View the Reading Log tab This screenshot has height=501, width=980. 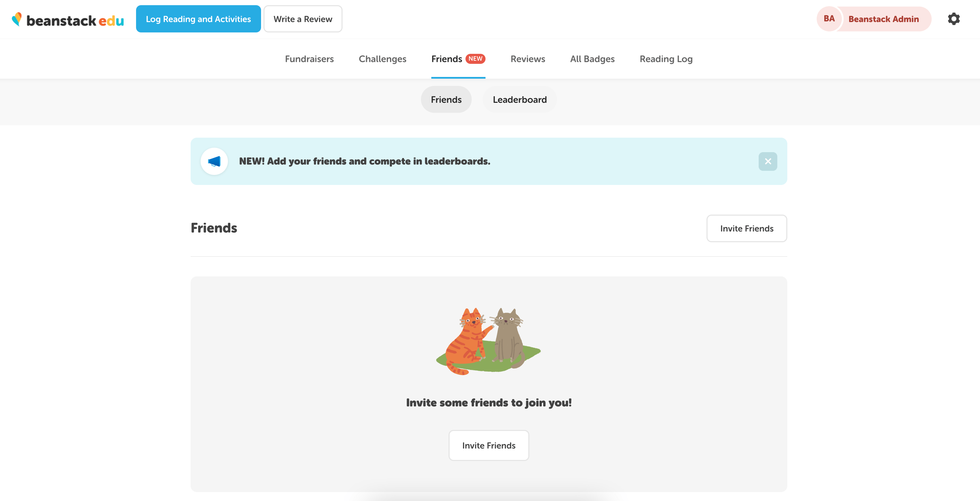[x=665, y=59]
